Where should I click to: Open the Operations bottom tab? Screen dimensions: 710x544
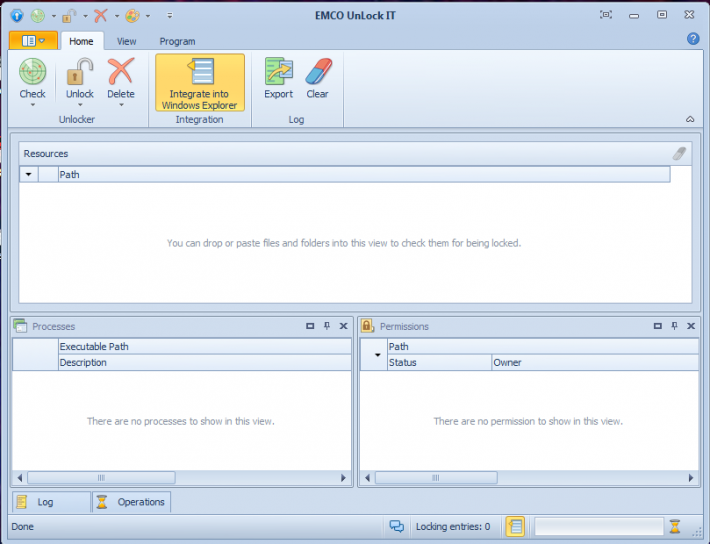point(132,502)
